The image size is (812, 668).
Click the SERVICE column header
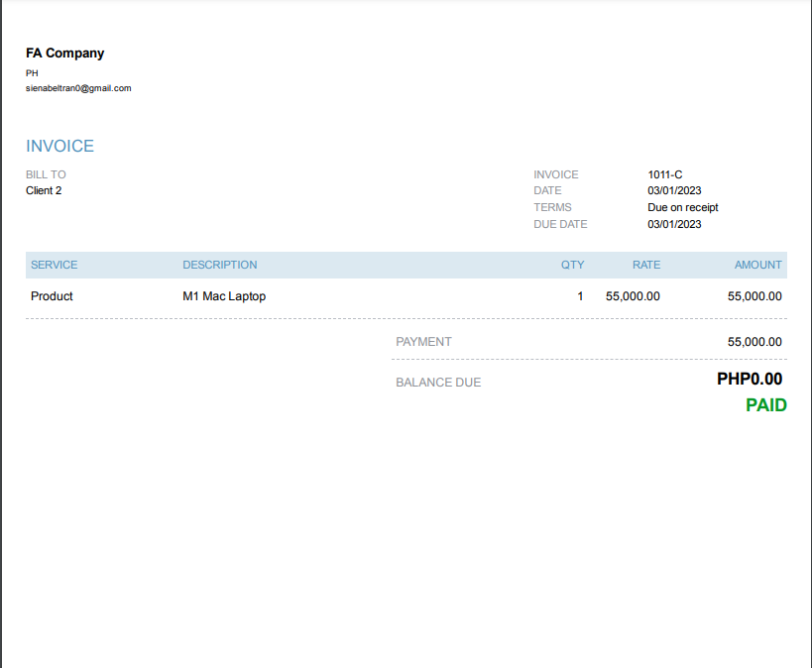coord(54,265)
